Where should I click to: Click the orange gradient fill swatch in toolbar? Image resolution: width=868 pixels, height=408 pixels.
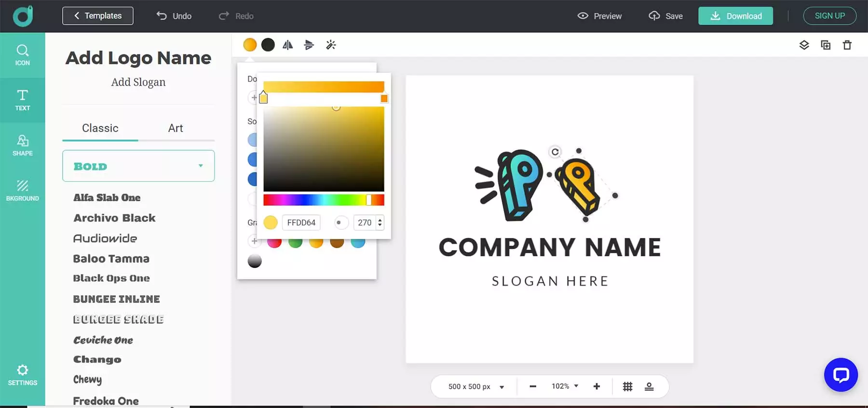pyautogui.click(x=250, y=45)
